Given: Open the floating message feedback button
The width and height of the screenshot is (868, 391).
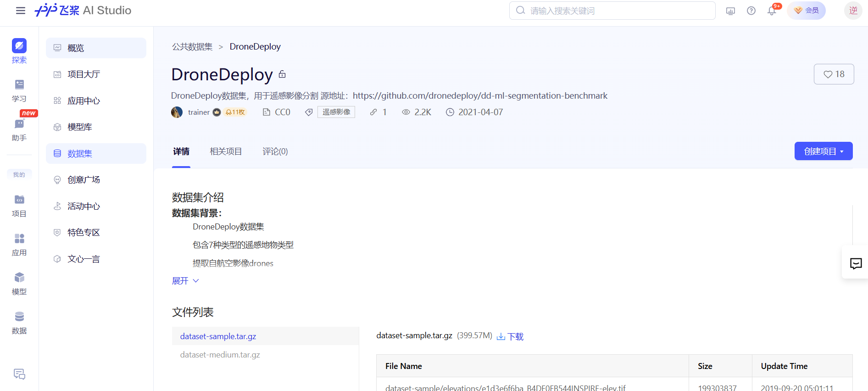Looking at the screenshot, I should point(856,263).
